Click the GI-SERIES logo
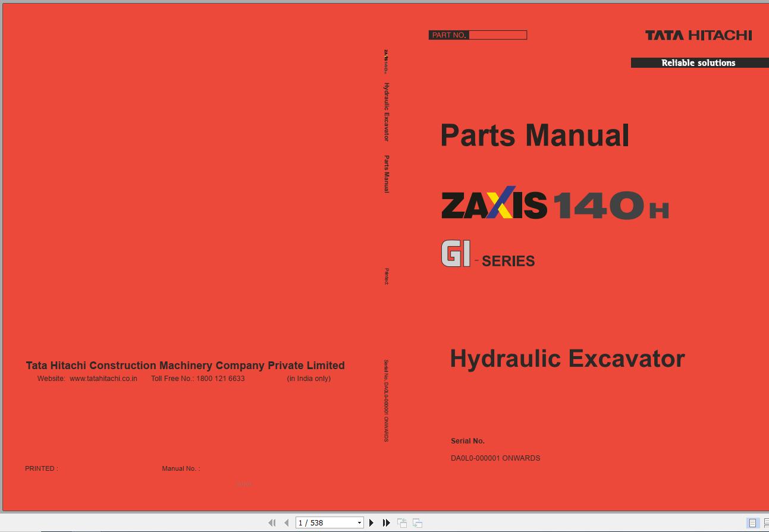Image resolution: width=769 pixels, height=532 pixels. coord(488,254)
